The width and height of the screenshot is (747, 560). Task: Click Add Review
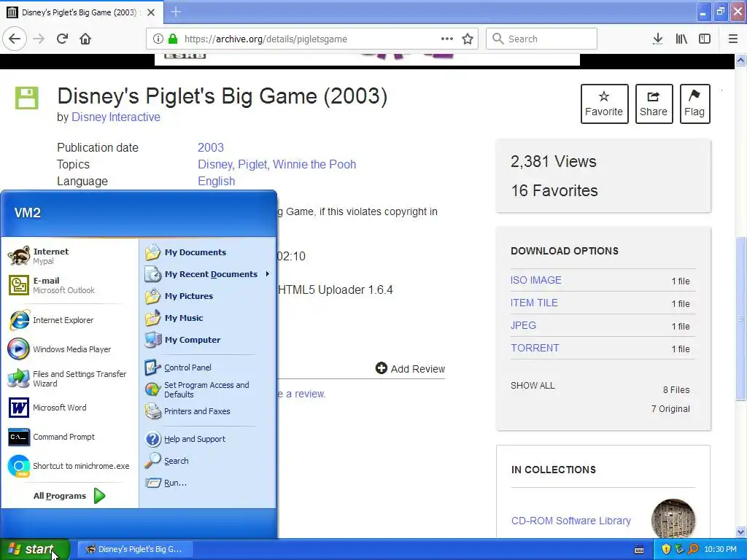410,368
